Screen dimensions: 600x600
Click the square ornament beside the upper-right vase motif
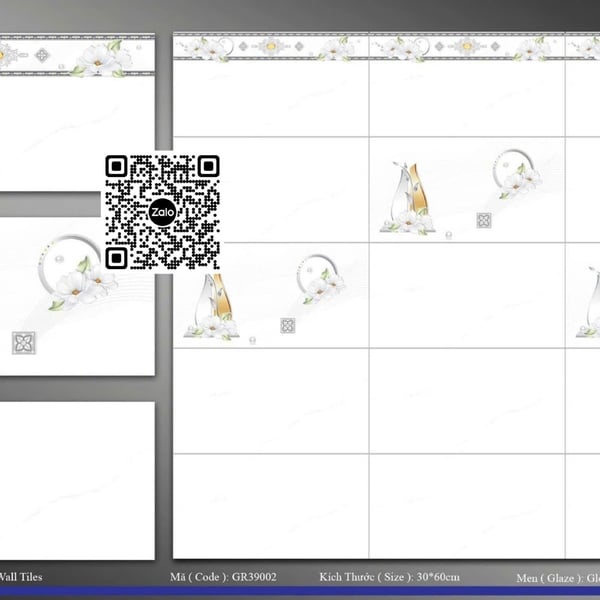click(484, 220)
